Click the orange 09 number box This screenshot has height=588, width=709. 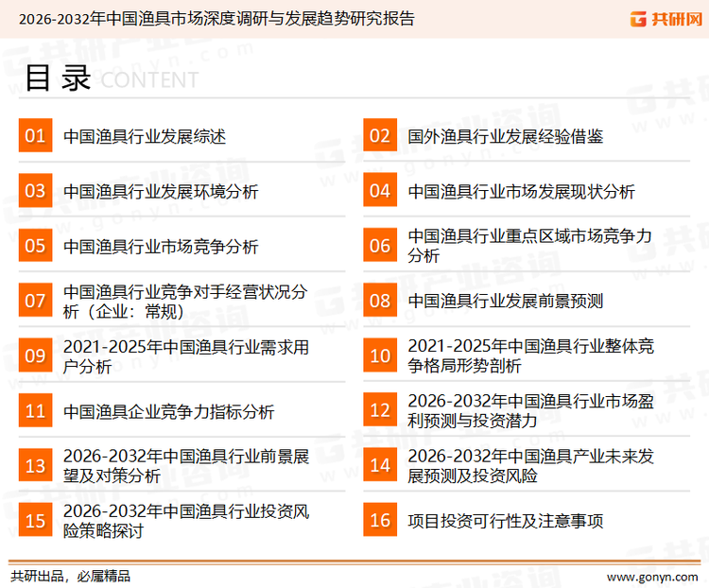coord(35,355)
